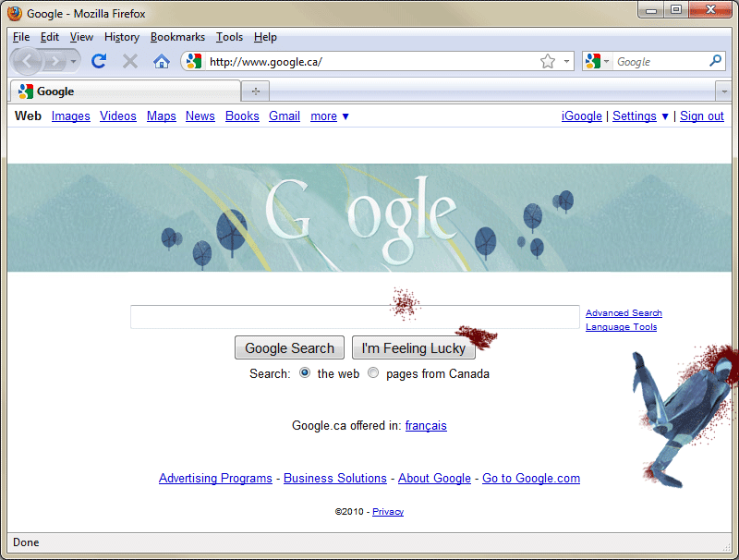This screenshot has width=739, height=560.
Task: Open the Advanced Search link
Action: tap(624, 313)
